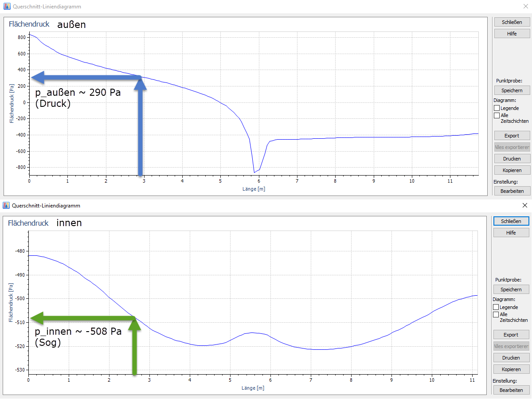Click the grayed Alles exportieren button below
The height and width of the screenshot is (399, 532).
511,346
